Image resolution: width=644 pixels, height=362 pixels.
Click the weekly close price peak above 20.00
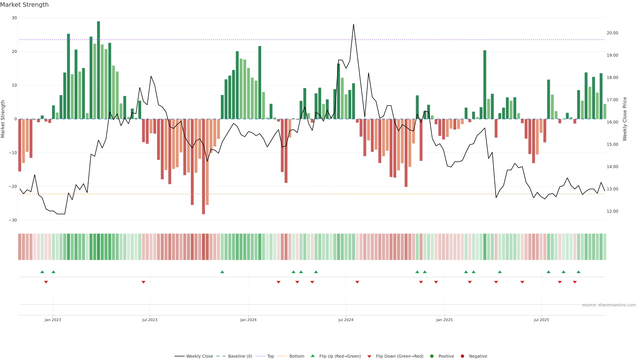(354, 24)
